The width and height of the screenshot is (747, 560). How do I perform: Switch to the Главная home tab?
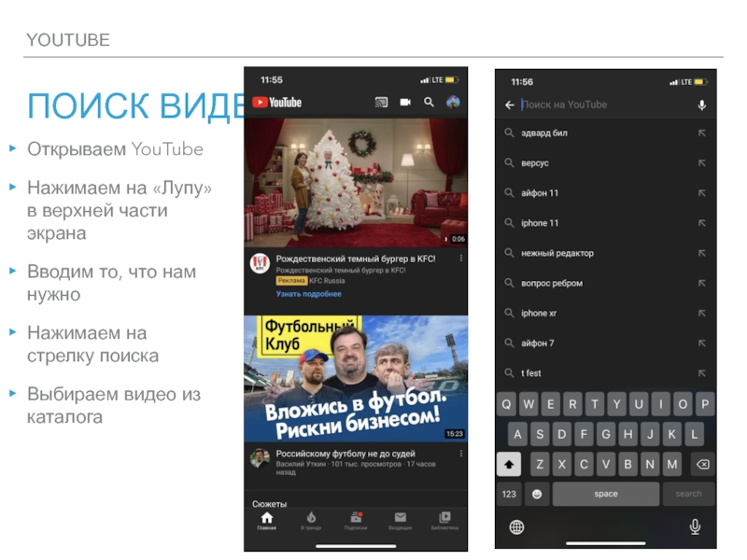click(267, 521)
